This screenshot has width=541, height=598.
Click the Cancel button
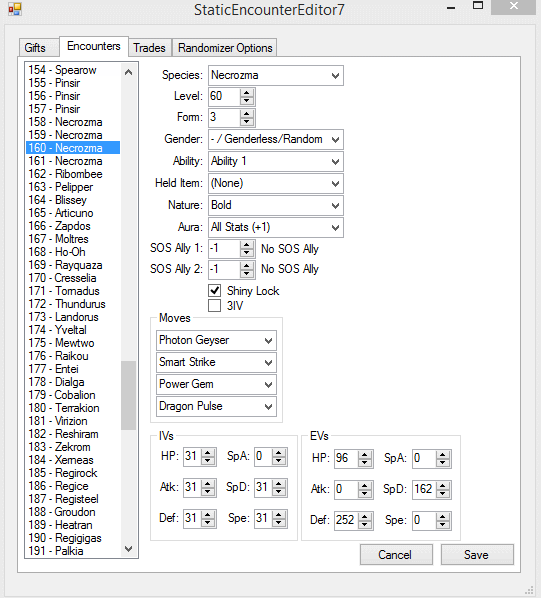pos(396,555)
